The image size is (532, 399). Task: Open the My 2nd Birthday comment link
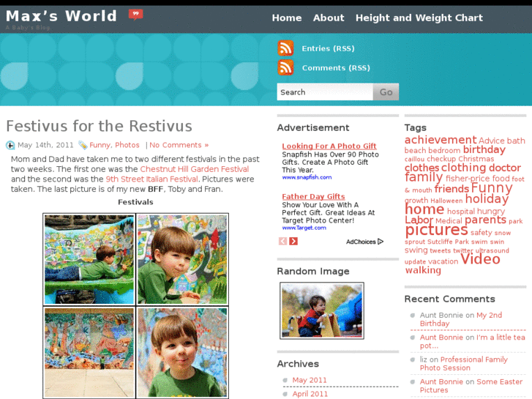[461, 319]
